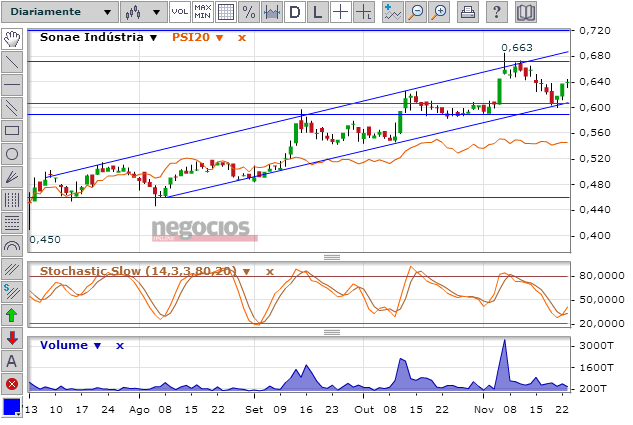Viewport: 633px width, 425px height.
Task: Open the book manual icon
Action: (x=526, y=12)
